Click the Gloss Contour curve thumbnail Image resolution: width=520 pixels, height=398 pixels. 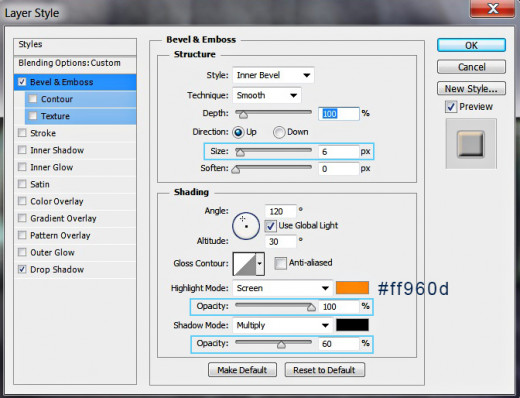click(x=244, y=264)
